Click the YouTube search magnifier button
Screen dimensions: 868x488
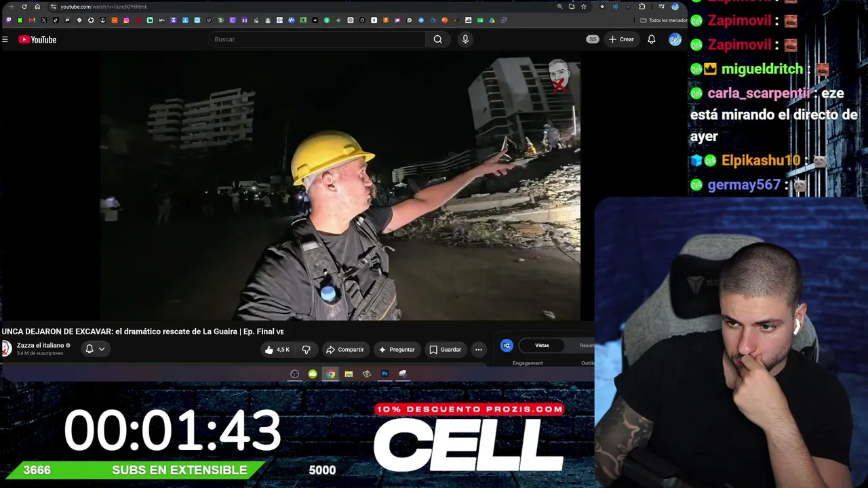(x=438, y=39)
